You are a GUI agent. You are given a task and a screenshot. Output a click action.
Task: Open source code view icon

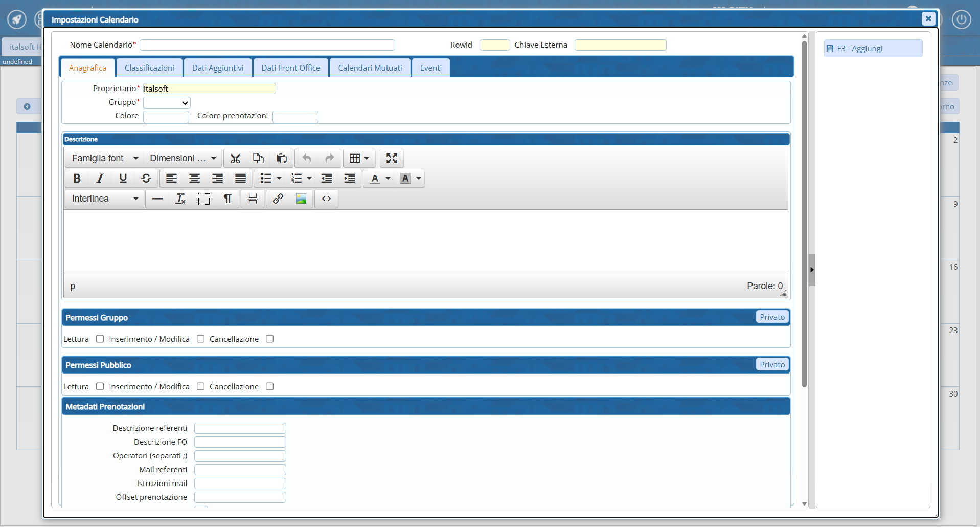click(326, 199)
